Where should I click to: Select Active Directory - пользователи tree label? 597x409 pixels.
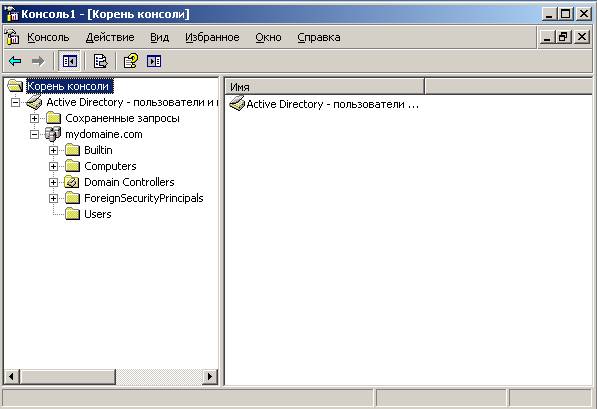(132, 102)
